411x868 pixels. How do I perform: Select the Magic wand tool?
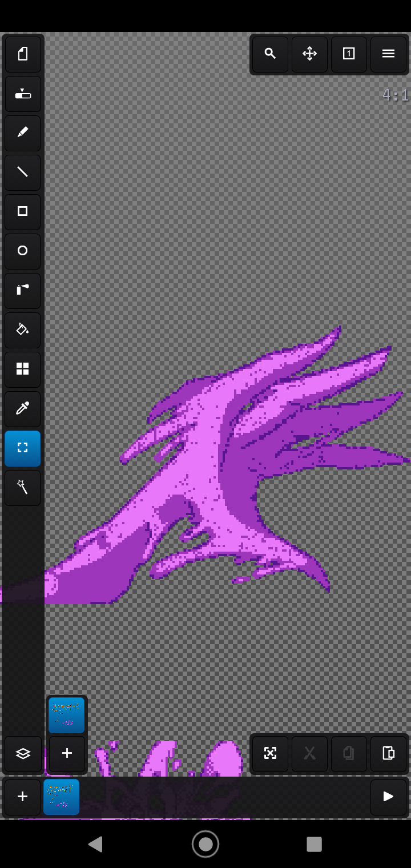tap(23, 488)
